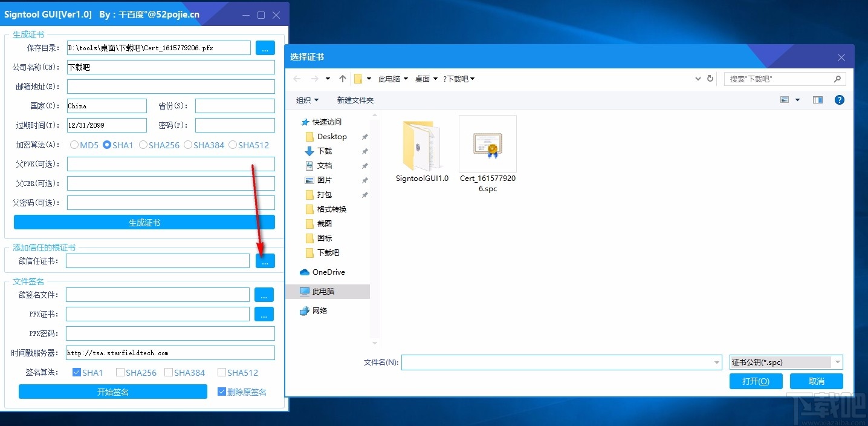
Task: Change the view mode using the layout icon
Action: 785,100
